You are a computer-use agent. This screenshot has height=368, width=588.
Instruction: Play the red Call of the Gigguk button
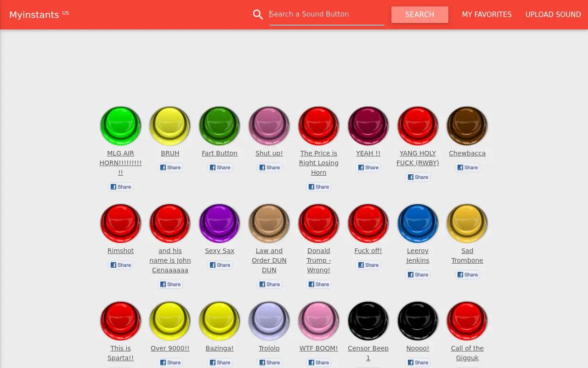(x=467, y=321)
